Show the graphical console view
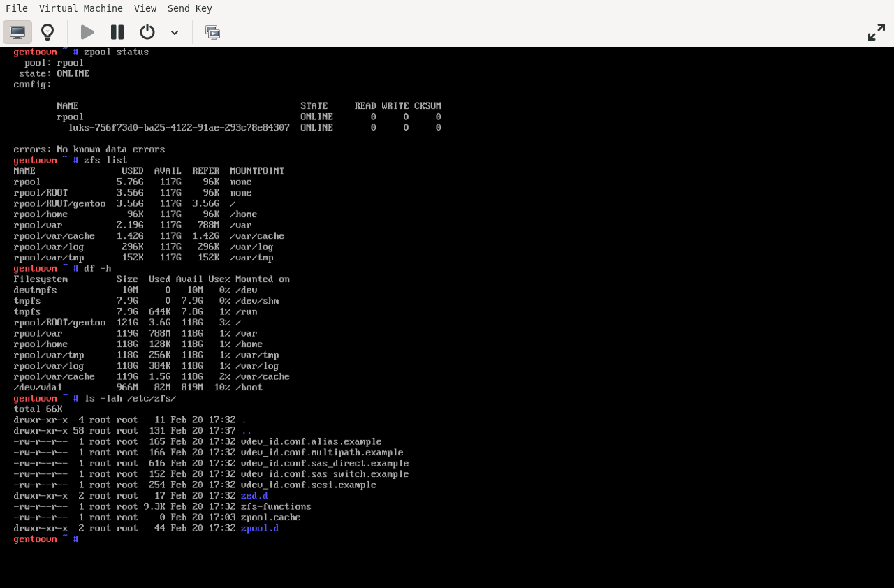The image size is (894, 588). coord(17,32)
